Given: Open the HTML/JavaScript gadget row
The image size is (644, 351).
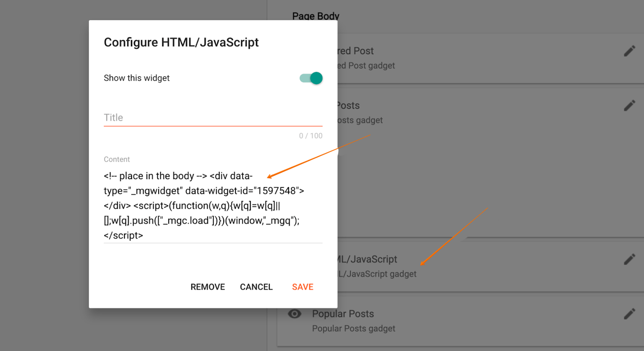Looking at the screenshot, I should (449, 266).
